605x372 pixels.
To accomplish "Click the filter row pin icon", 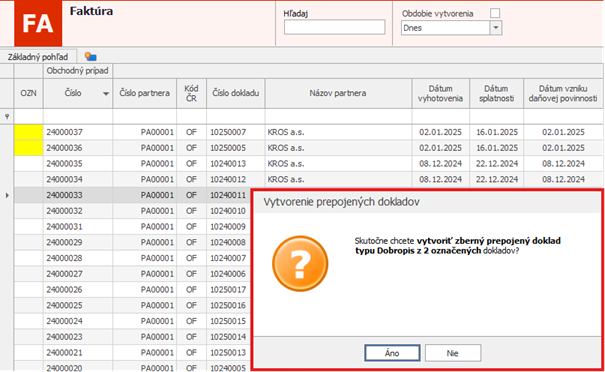I will pos(7,117).
